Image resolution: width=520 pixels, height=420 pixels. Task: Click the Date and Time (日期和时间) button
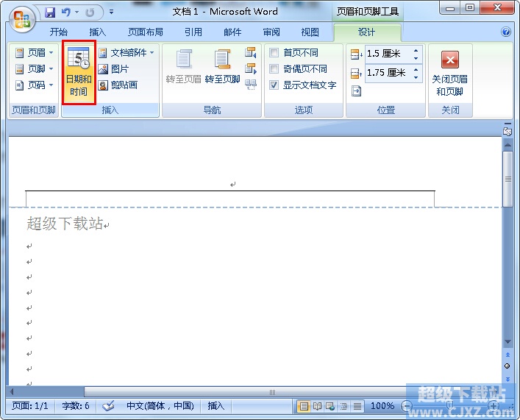click(79, 73)
